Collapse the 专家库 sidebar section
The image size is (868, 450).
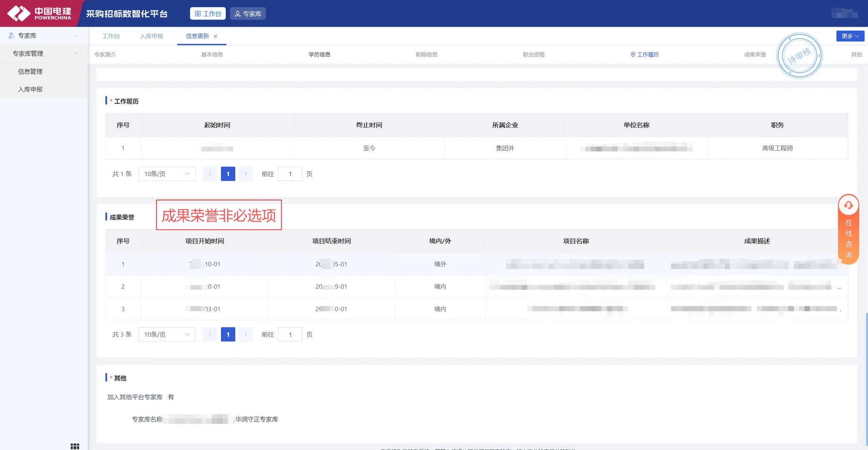coord(76,35)
